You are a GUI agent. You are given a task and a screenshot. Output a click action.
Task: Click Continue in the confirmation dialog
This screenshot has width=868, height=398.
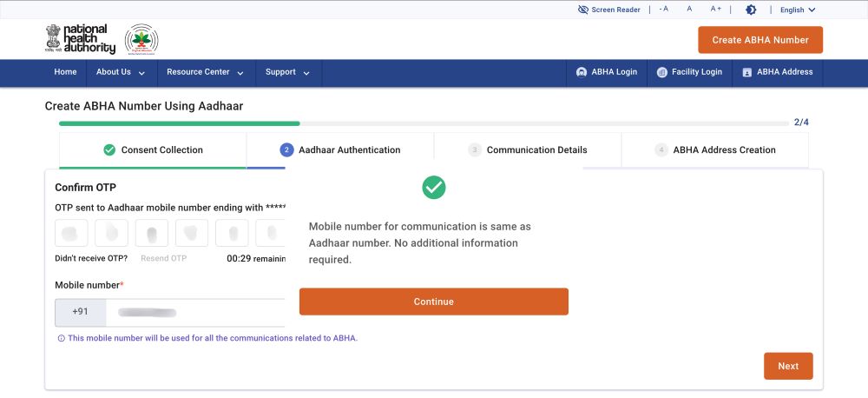434,302
